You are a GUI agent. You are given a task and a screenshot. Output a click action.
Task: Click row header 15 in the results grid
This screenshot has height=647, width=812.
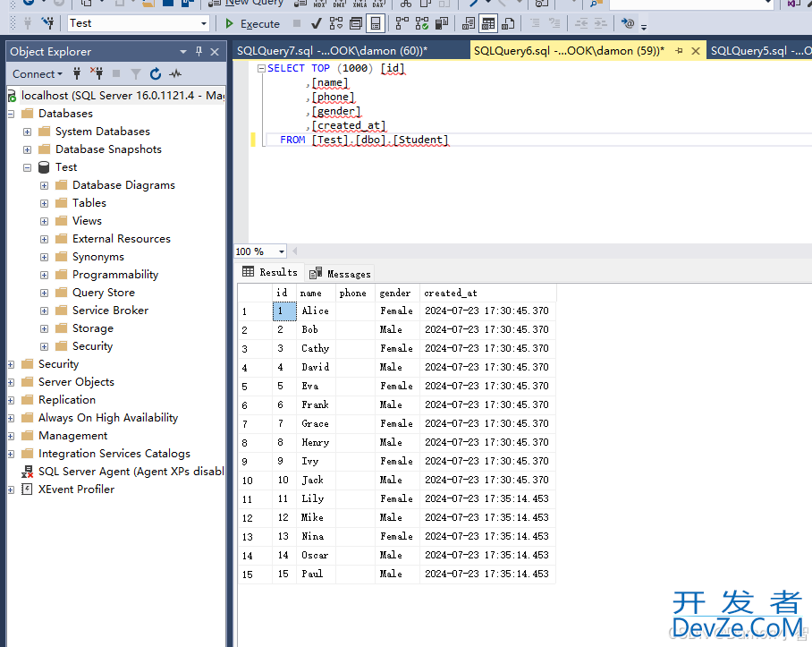click(255, 575)
